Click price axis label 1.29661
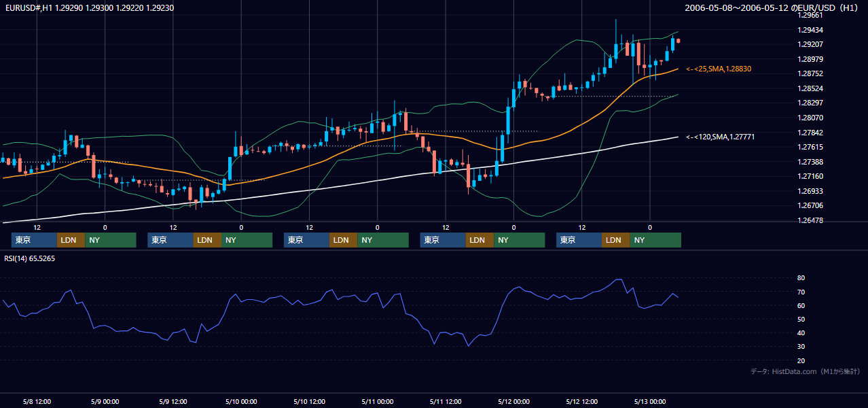 810,15
